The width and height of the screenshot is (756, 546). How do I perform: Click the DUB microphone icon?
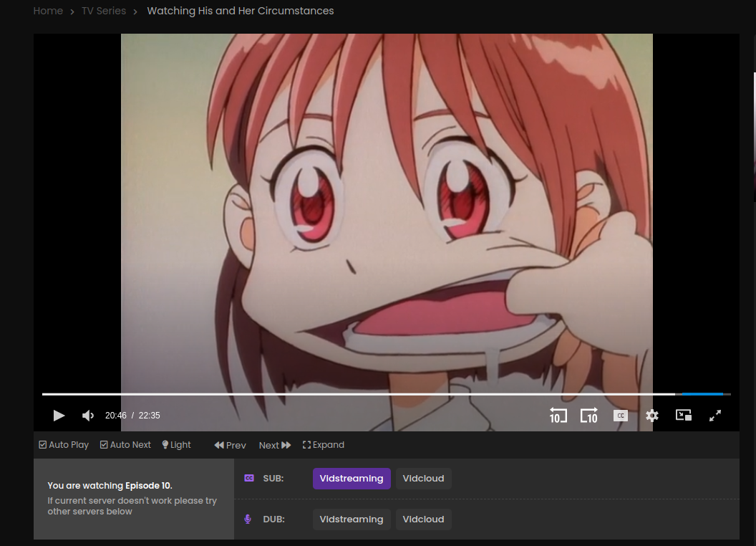click(x=248, y=519)
